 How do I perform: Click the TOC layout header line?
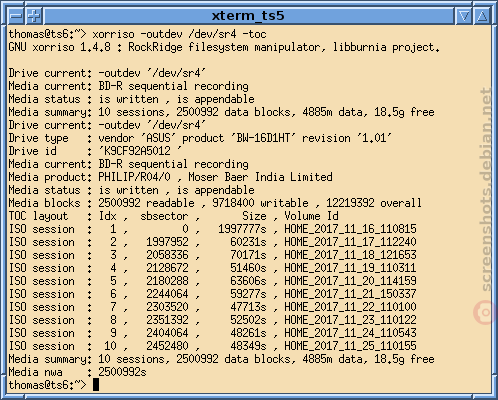tap(173, 216)
